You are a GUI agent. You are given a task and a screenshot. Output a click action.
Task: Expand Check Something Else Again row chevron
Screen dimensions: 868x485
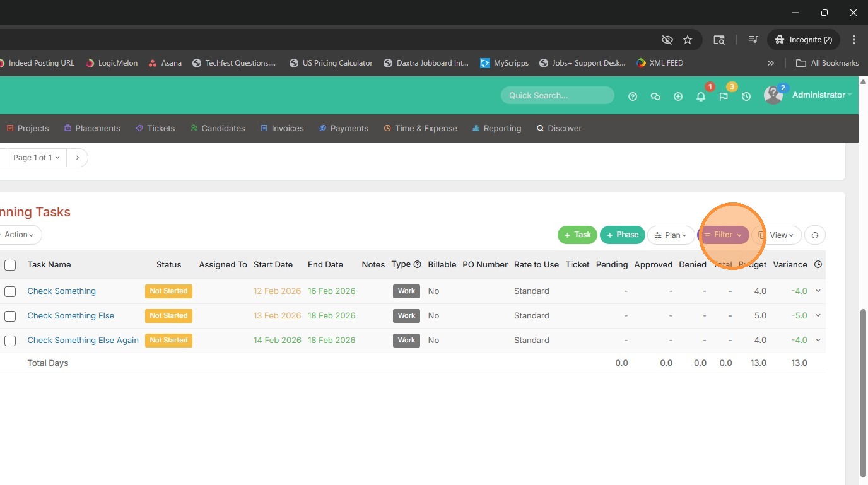(x=818, y=340)
